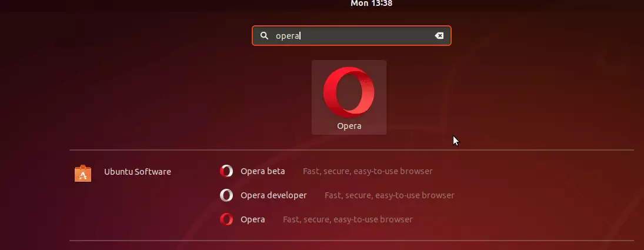This screenshot has width=644, height=250.
Task: Click the stable Opera result's browser description
Action: tap(348, 219)
